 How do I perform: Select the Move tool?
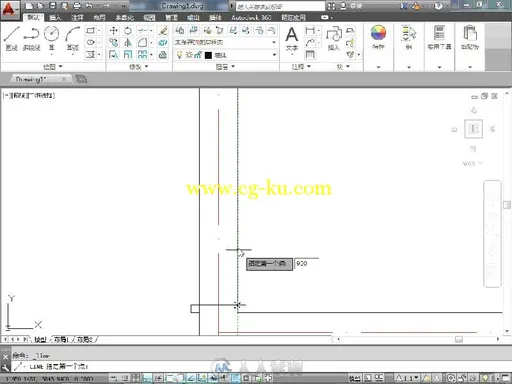(x=113, y=31)
